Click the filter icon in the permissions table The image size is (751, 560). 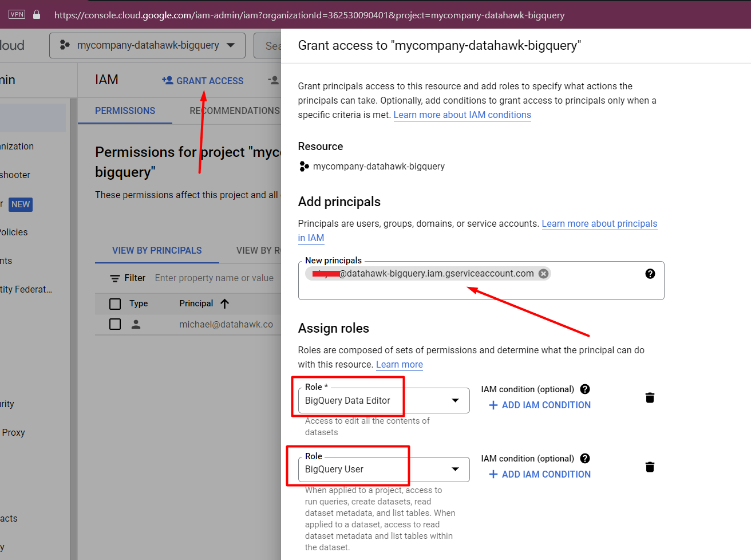(x=115, y=278)
